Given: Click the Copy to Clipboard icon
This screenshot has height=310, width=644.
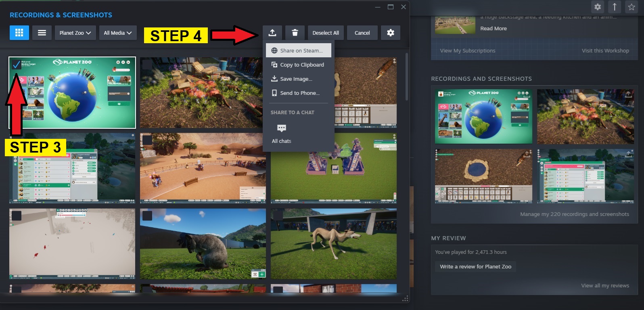Looking at the screenshot, I should [x=274, y=65].
